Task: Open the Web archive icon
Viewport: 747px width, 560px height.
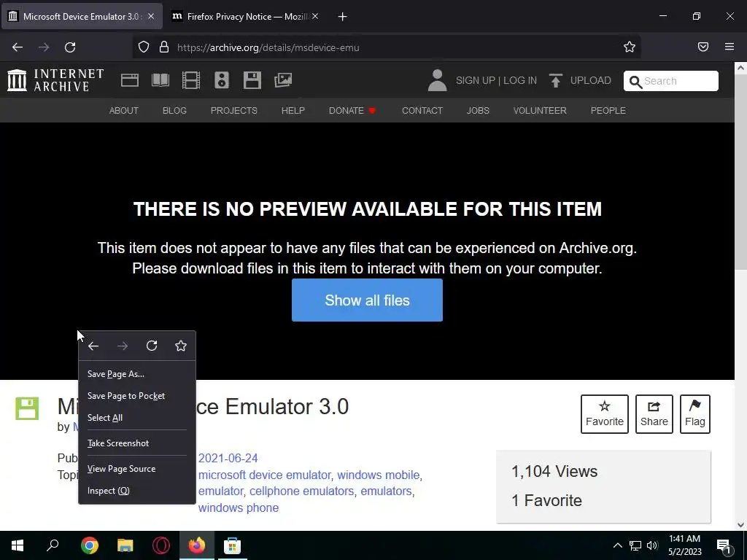Action: [130, 80]
